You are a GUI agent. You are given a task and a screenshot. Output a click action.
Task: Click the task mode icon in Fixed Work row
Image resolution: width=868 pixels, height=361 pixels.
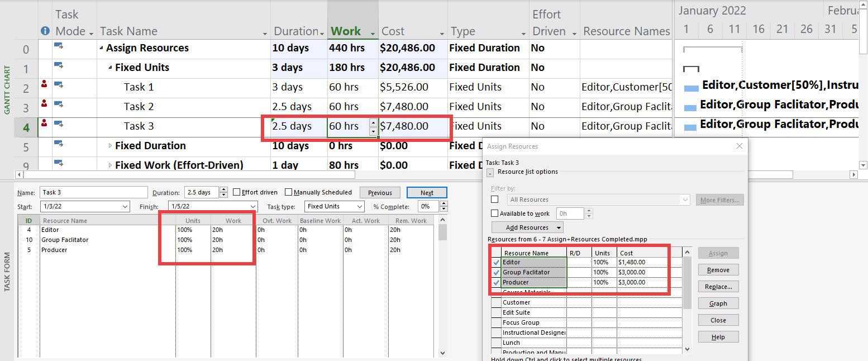click(58, 164)
